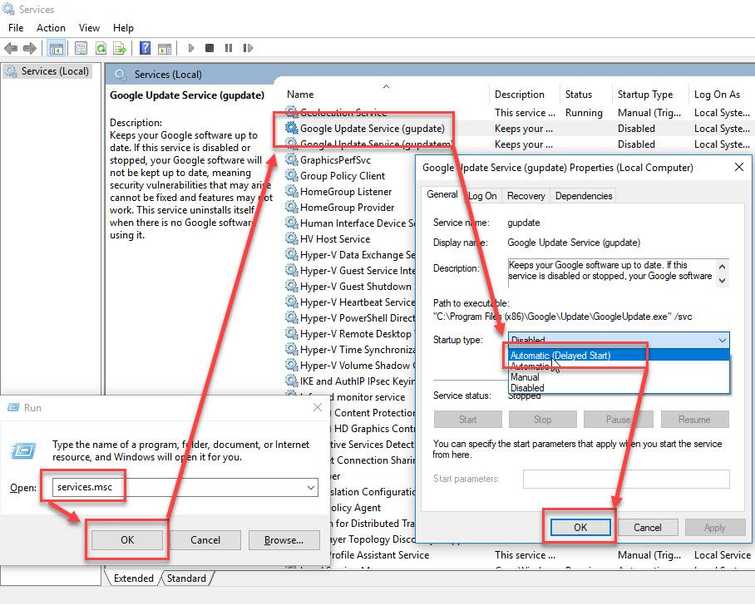Go forward with toolbar Forward arrow
The image size is (755, 604).
(30, 48)
